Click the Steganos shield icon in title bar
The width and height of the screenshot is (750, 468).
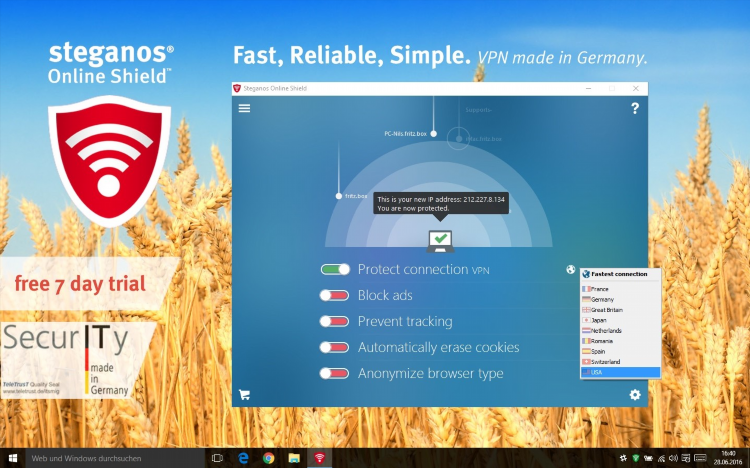point(237,88)
